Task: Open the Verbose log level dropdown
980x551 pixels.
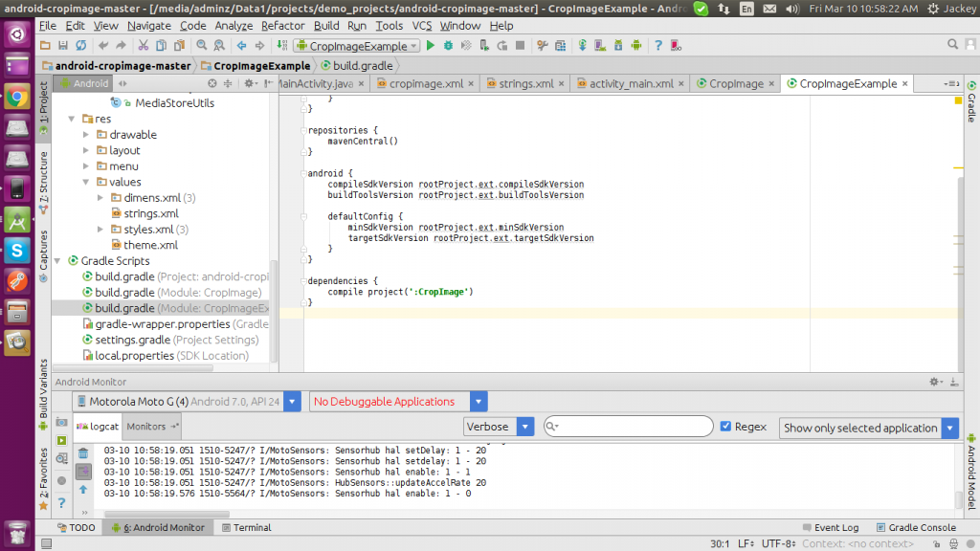Action: [x=500, y=427]
